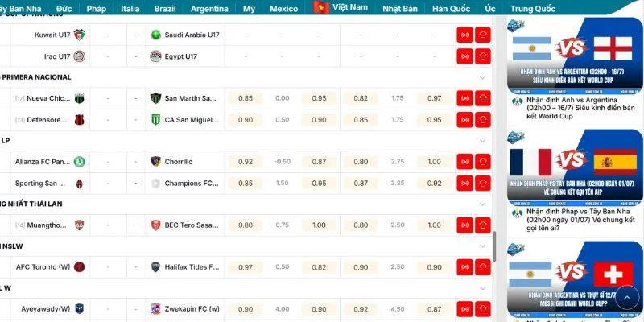The height and width of the screenshot is (322, 644).
Task: Click the Saudi Arabia U17 team crest
Action: pos(155,35)
